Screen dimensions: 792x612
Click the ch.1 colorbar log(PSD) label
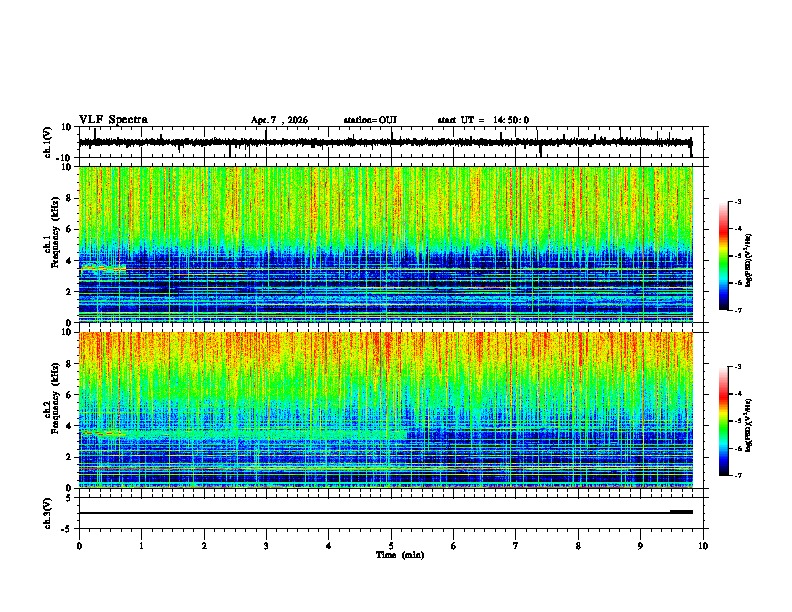pyautogui.click(x=748, y=260)
